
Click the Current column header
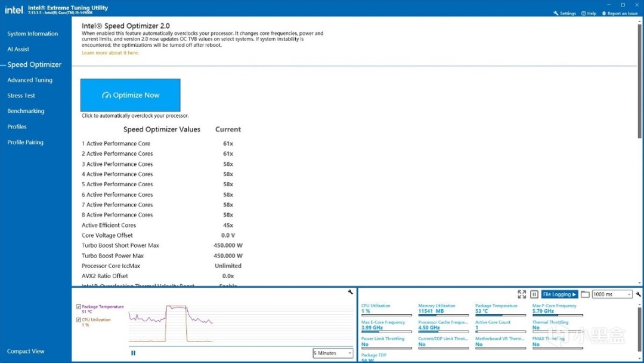tap(228, 129)
